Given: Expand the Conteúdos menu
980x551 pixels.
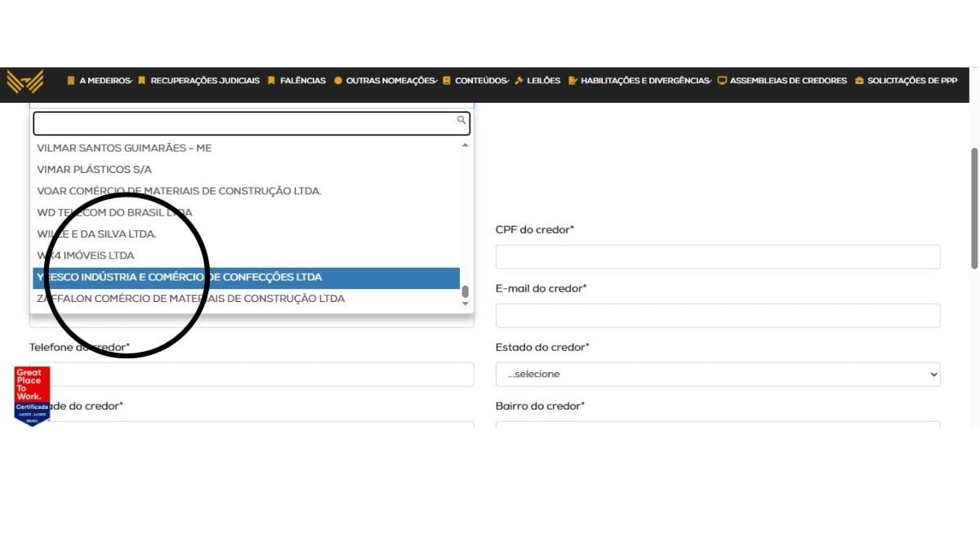Looking at the screenshot, I should coord(480,81).
